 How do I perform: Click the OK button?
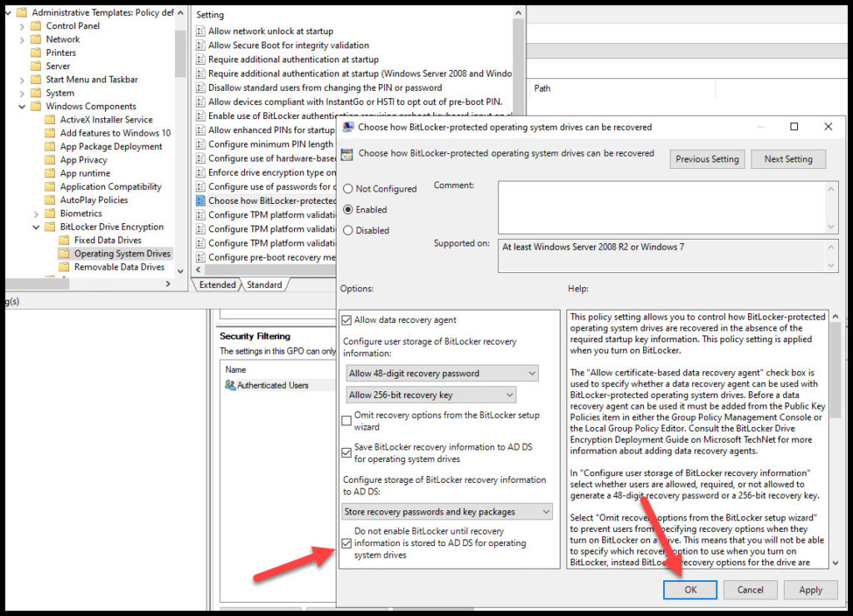(x=690, y=590)
